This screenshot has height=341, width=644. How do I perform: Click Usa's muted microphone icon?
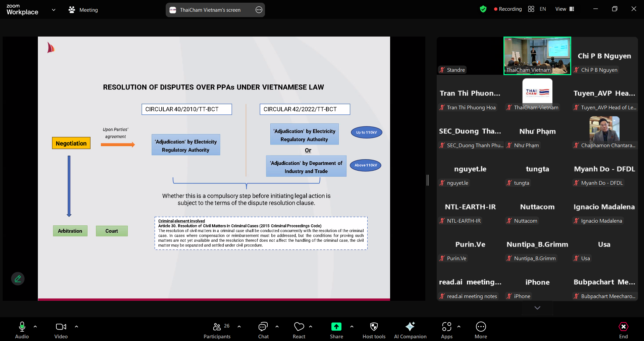[576, 259]
